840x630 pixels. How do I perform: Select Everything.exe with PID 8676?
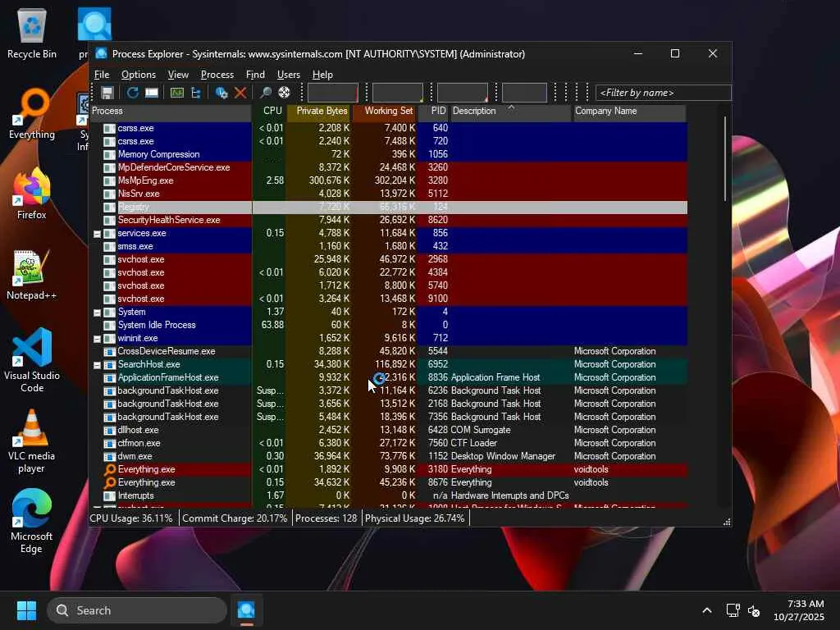(x=388, y=482)
